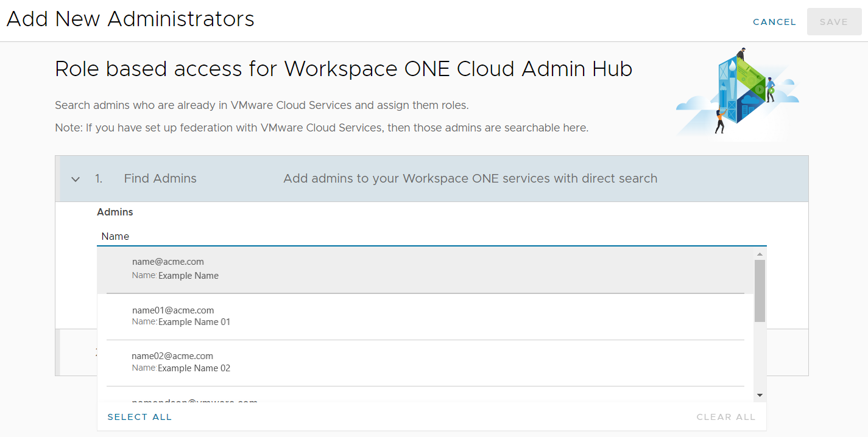Click the 'Example Name 01' label
This screenshot has height=437, width=868.
pyautogui.click(x=194, y=322)
